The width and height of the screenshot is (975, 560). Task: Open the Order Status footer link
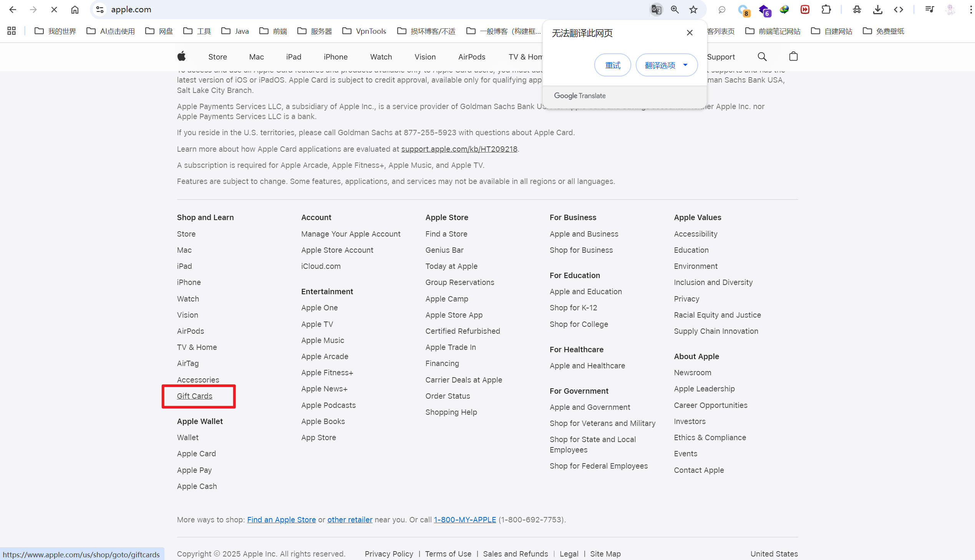(x=448, y=396)
